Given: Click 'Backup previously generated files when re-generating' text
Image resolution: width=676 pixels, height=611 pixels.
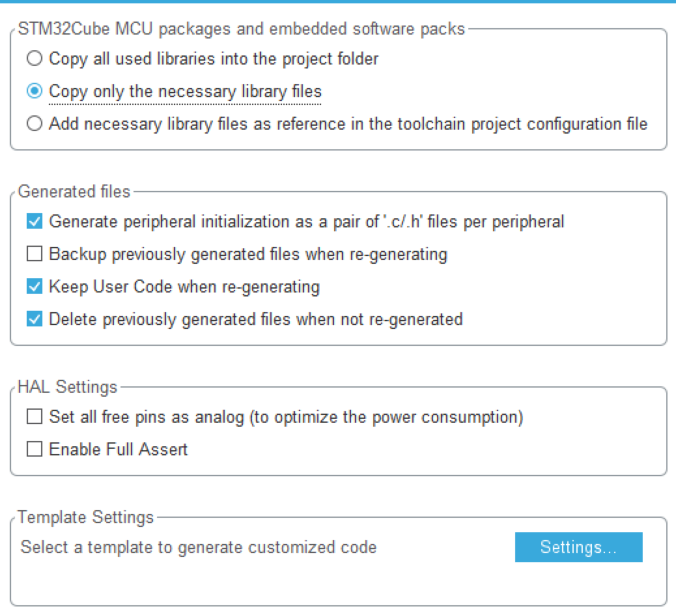Looking at the screenshot, I should [248, 254].
